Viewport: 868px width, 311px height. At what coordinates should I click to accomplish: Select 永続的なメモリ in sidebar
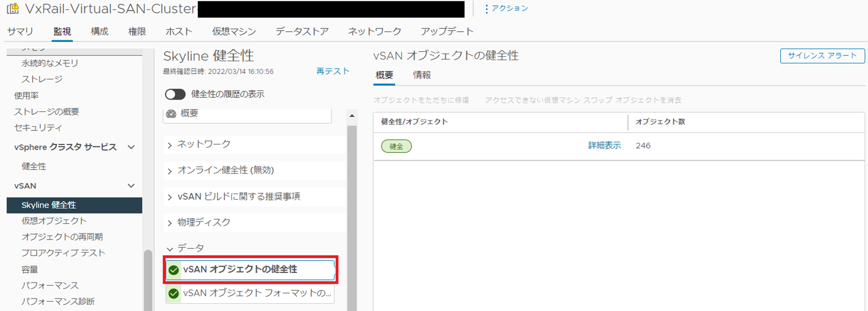[x=50, y=63]
